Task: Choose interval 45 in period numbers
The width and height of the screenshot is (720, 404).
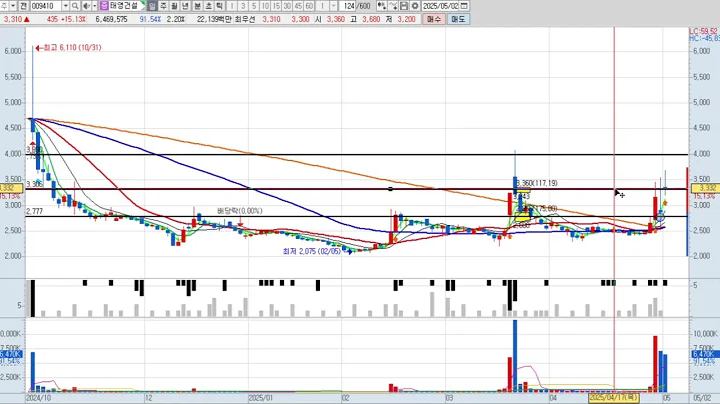Action: (298, 6)
